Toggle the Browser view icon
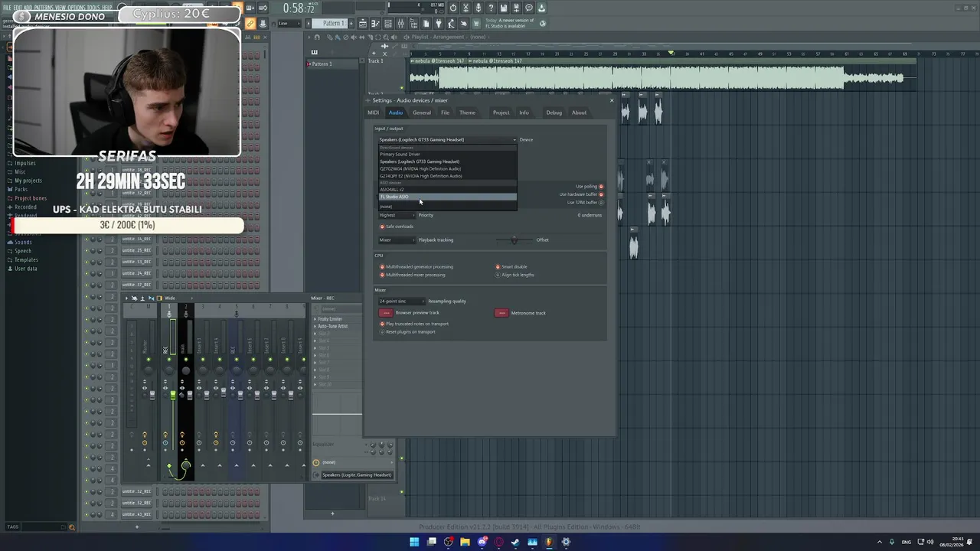The height and width of the screenshot is (551, 980). (413, 24)
